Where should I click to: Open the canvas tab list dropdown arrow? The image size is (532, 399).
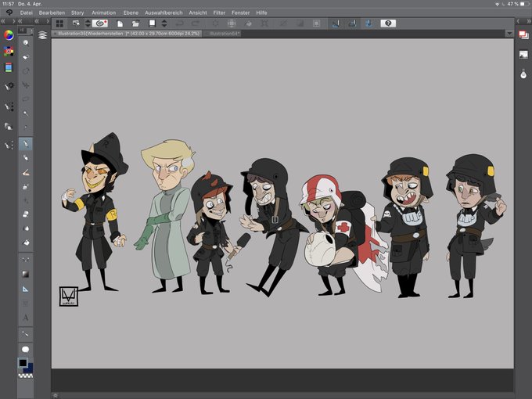(509, 34)
